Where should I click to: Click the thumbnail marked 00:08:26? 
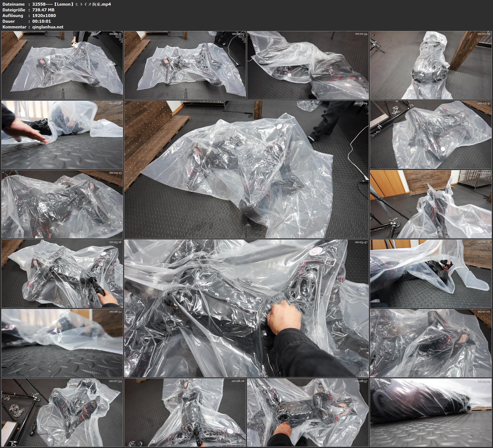click(185, 412)
